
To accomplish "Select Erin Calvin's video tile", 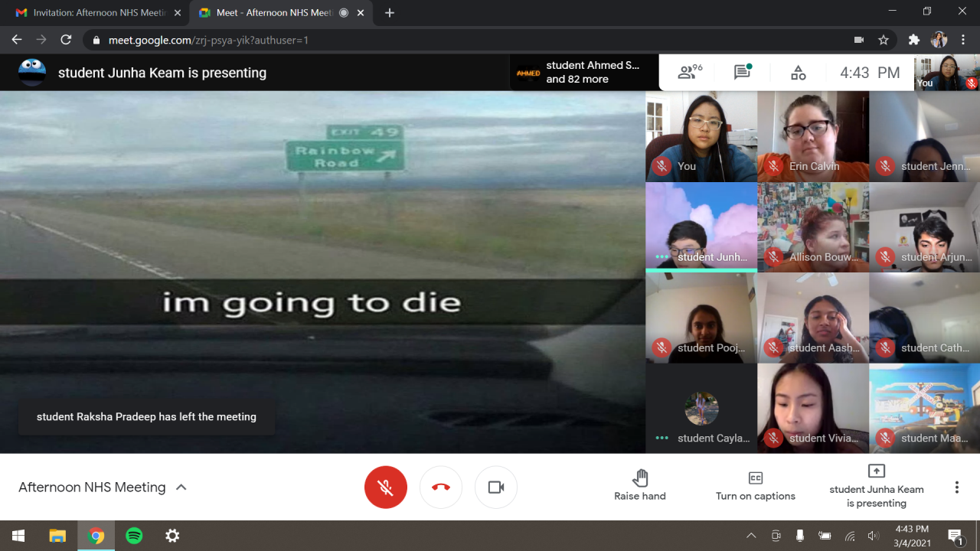I will (813, 136).
